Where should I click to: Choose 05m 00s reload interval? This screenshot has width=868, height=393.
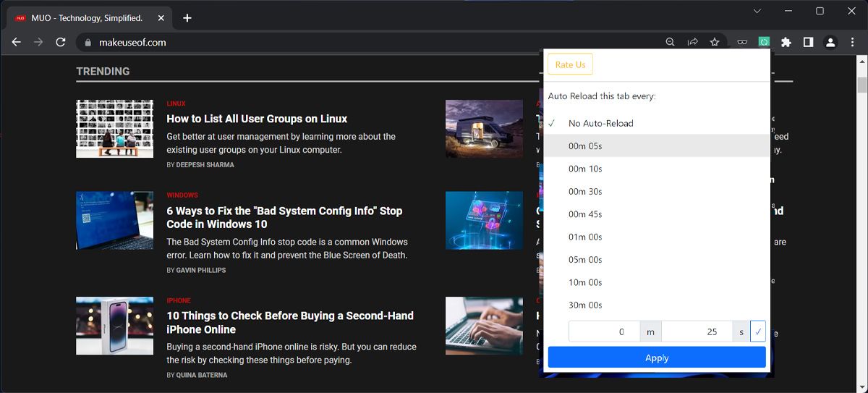(x=658, y=259)
